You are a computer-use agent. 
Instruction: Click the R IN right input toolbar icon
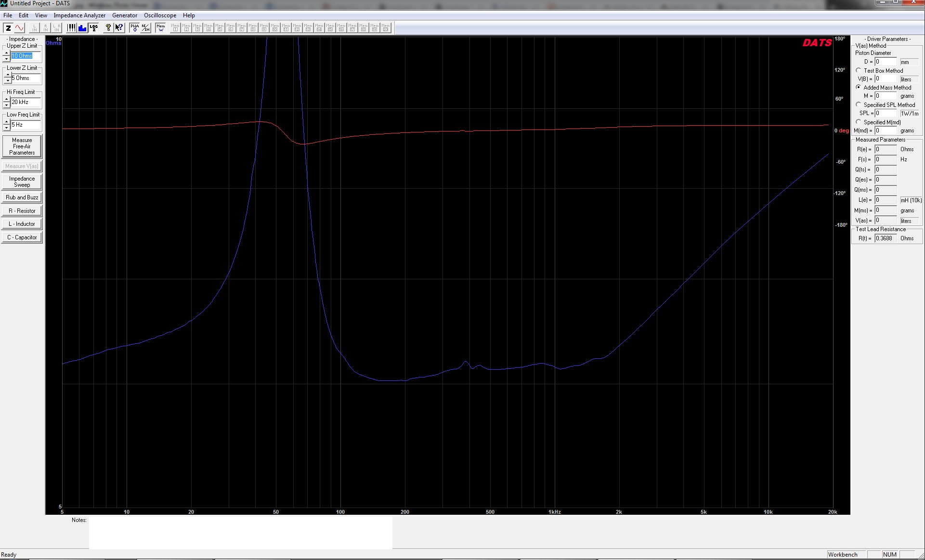[45, 28]
